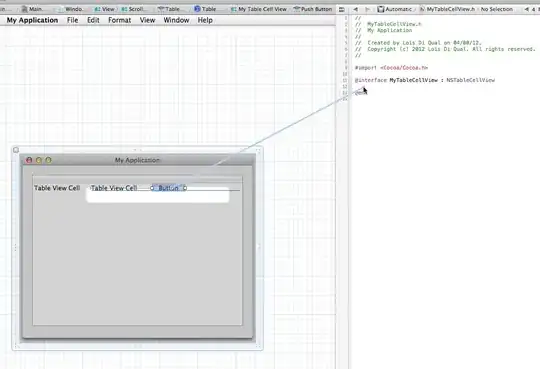The width and height of the screenshot is (540, 369).
Task: Click the blue Table column icon in the jump bar
Action: (x=197, y=9)
